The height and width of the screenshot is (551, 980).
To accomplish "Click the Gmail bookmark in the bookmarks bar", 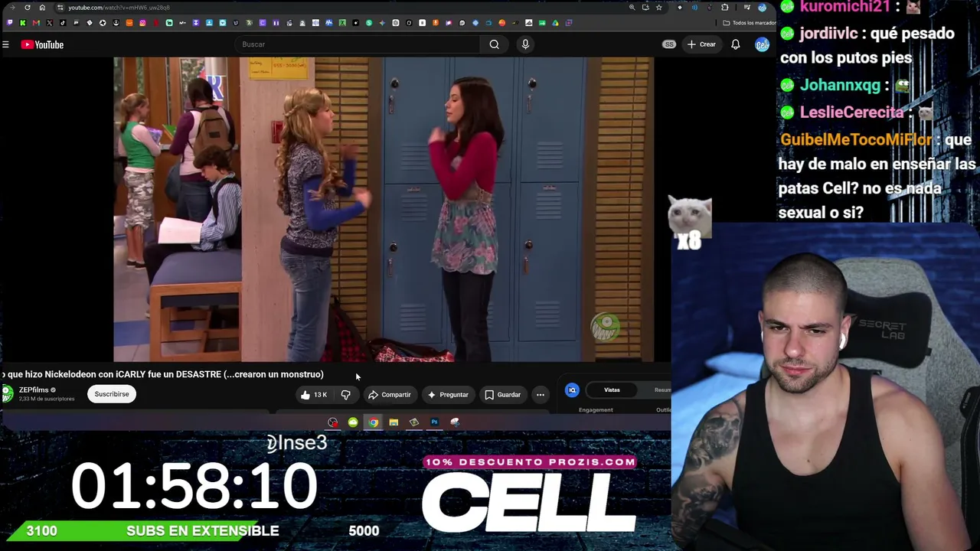I will click(x=36, y=23).
